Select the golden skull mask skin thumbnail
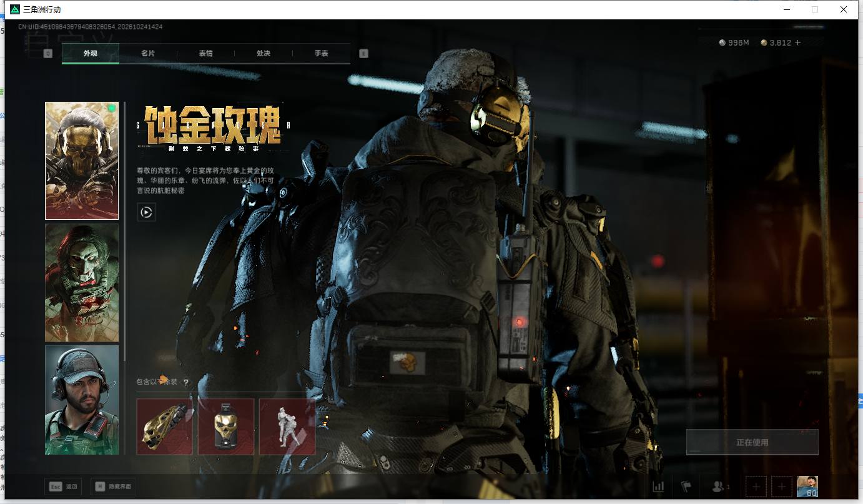The image size is (863, 504). pos(82,161)
